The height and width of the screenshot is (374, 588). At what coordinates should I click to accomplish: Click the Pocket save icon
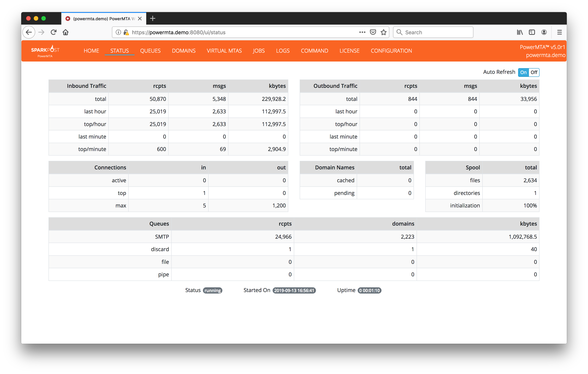click(373, 32)
